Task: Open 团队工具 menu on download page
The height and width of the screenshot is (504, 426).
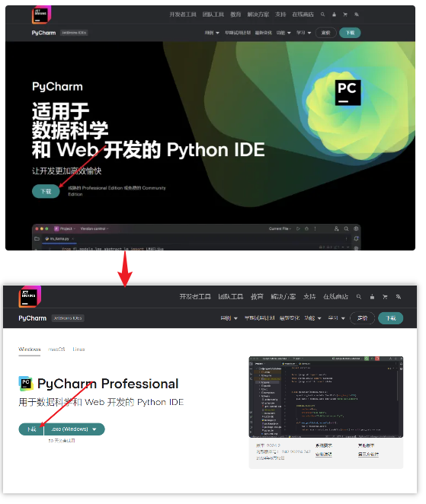Action: [231, 297]
